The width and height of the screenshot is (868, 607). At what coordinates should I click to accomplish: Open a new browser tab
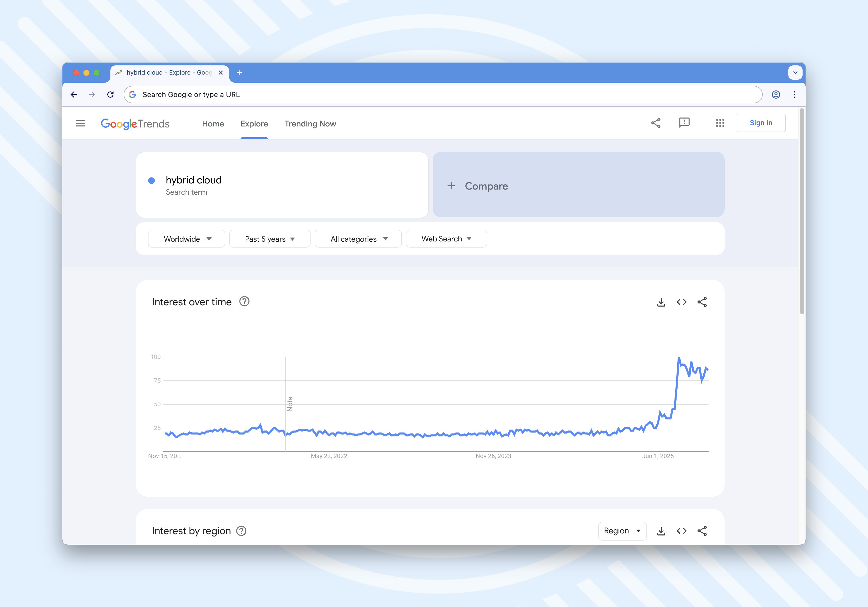[239, 73]
